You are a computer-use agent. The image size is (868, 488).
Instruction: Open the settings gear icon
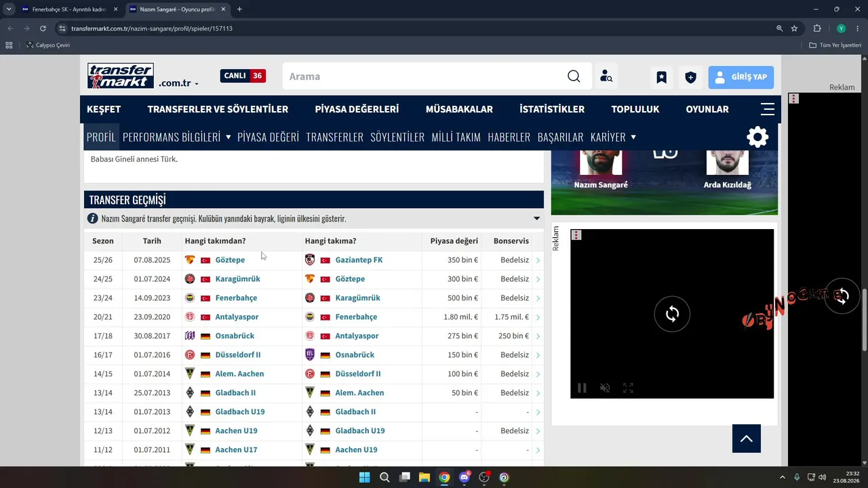[757, 137]
